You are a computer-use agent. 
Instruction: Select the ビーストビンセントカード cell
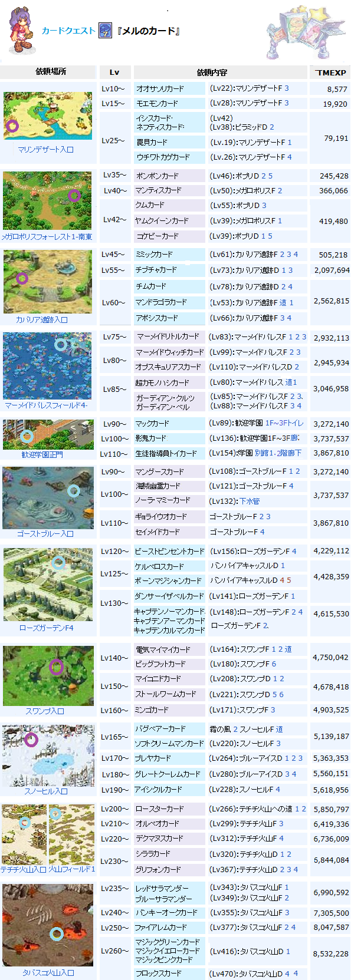[x=169, y=552]
